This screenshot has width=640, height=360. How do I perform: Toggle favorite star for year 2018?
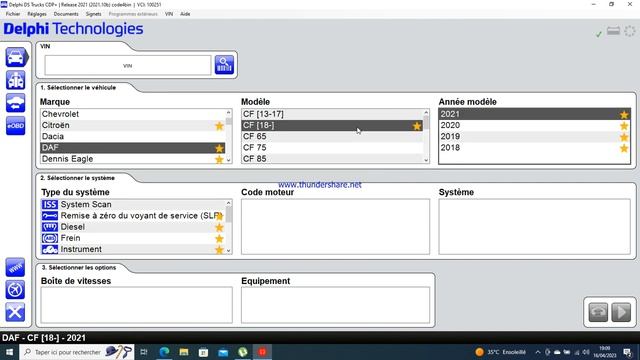click(624, 148)
